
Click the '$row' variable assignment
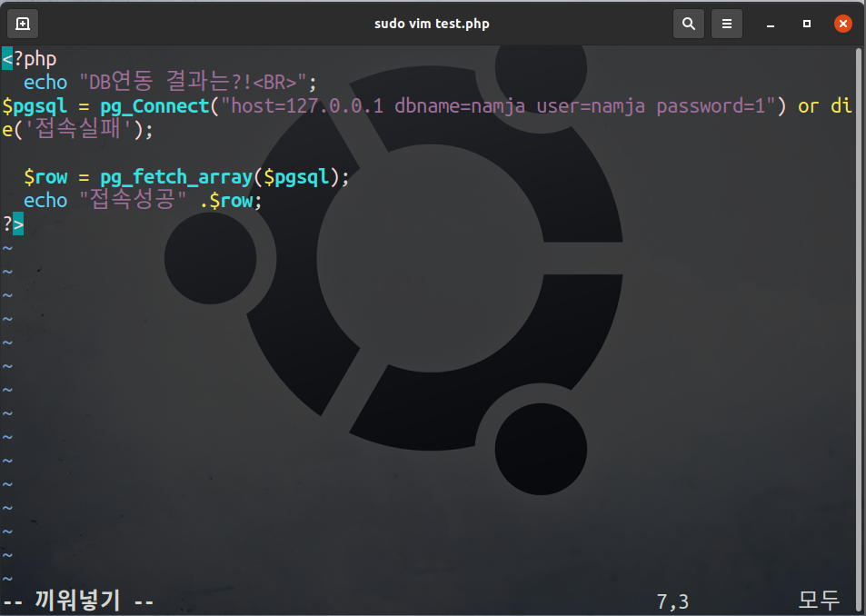pos(45,176)
